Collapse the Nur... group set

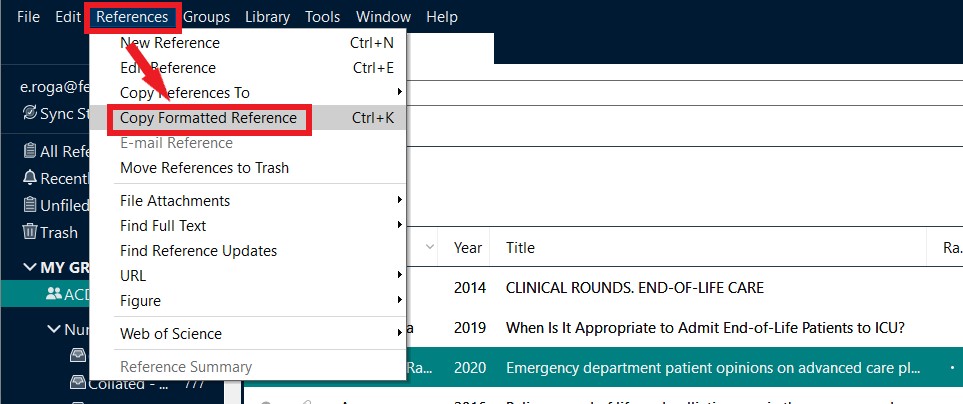(x=54, y=329)
